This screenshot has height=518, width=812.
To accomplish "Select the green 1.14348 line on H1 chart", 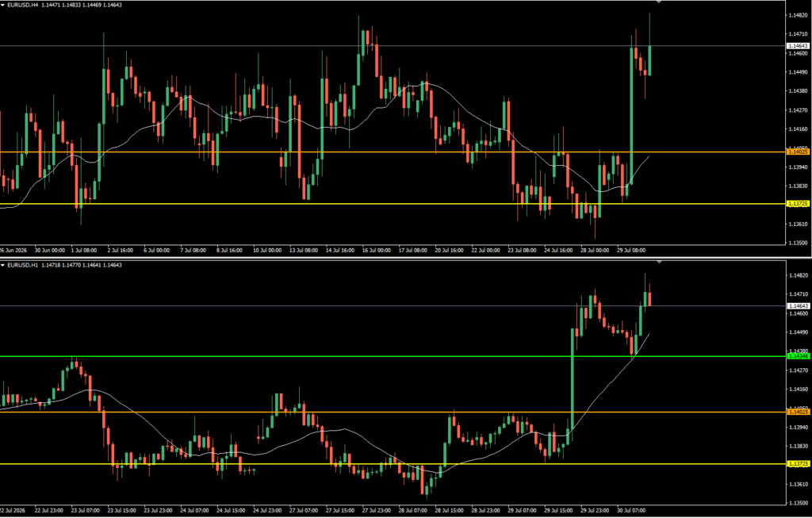I will 393,356.
